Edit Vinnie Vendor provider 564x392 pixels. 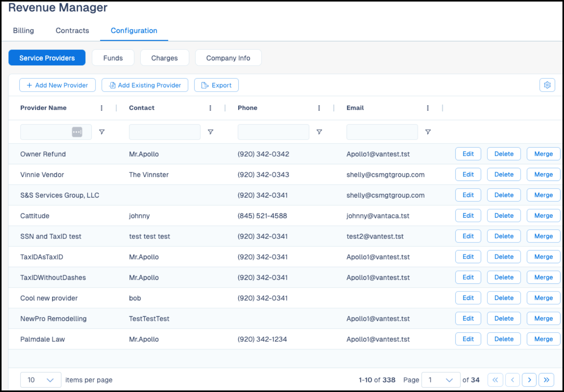pos(468,174)
